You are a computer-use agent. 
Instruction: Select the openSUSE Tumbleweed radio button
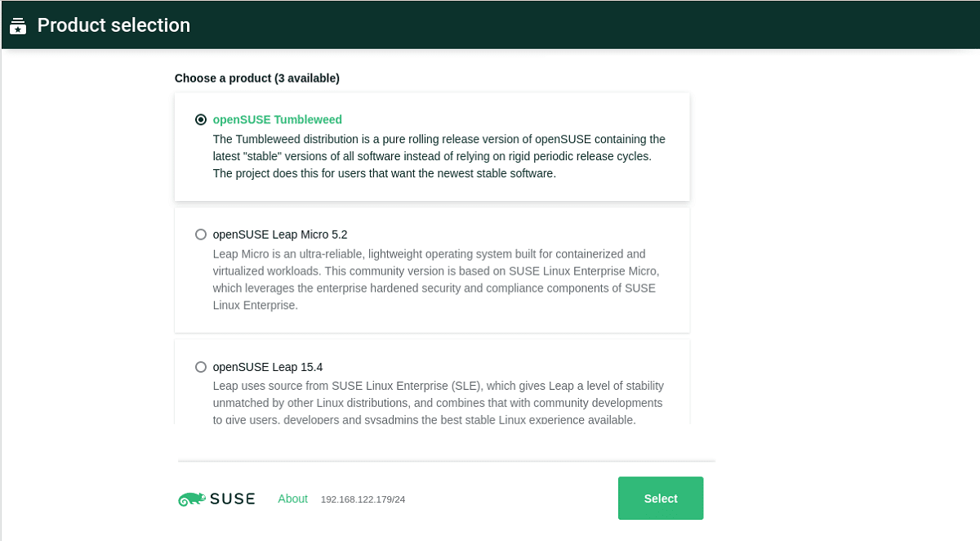pos(201,119)
